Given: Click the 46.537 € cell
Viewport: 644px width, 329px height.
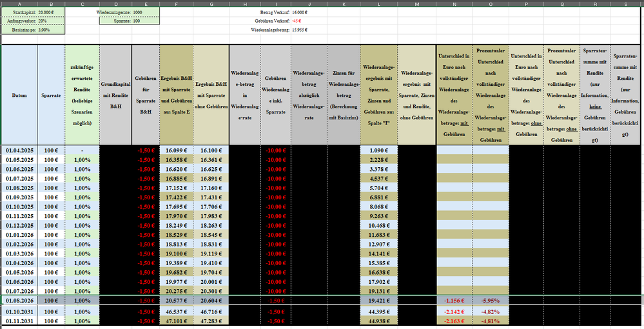Looking at the screenshot, I should point(176,312).
